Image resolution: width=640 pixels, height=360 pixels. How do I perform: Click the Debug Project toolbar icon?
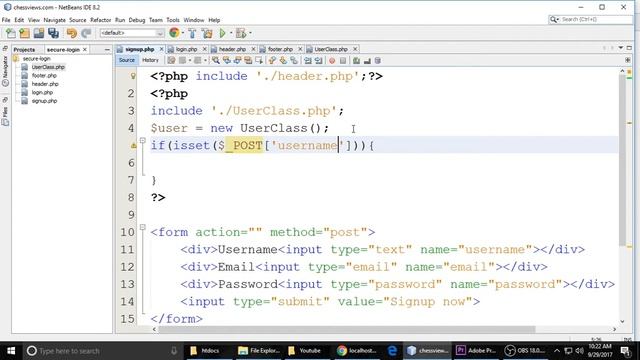coord(241,33)
